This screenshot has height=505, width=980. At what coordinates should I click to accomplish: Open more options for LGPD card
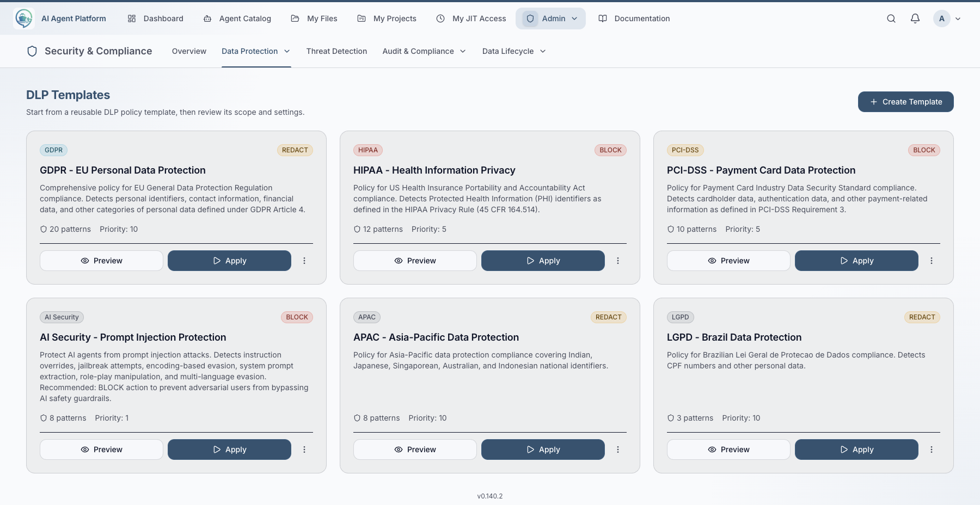coord(932,449)
